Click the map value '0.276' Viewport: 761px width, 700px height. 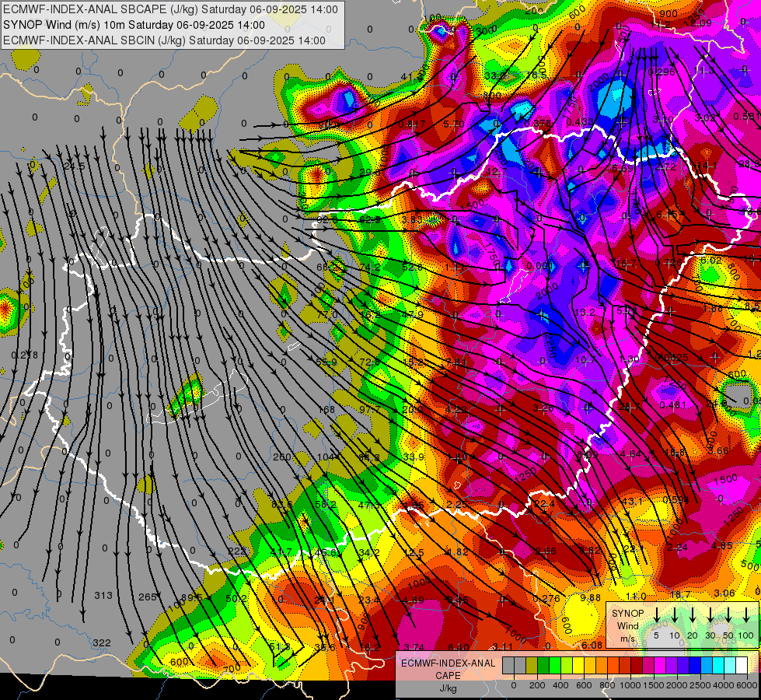546,598
